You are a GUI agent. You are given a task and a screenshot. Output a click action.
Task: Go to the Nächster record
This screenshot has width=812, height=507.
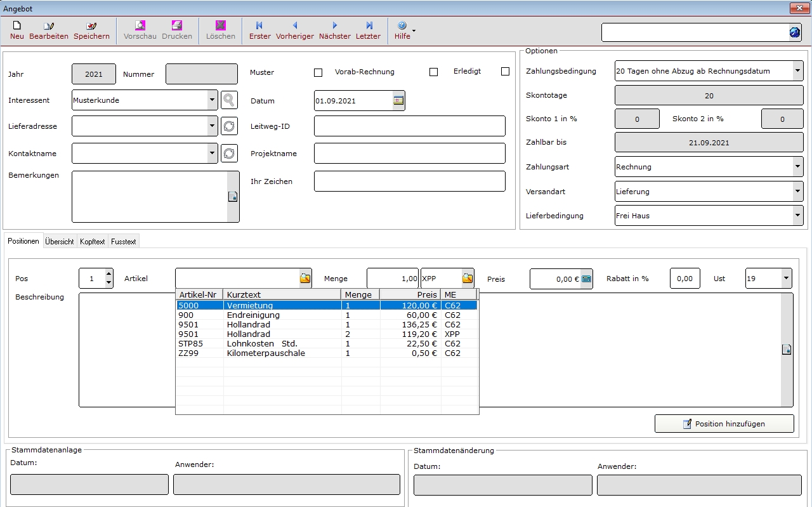click(x=334, y=30)
